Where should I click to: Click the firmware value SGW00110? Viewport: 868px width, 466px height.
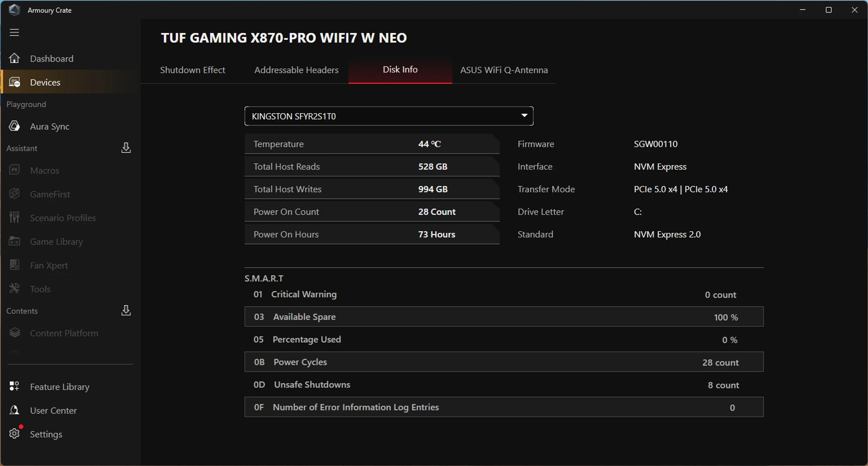(656, 144)
